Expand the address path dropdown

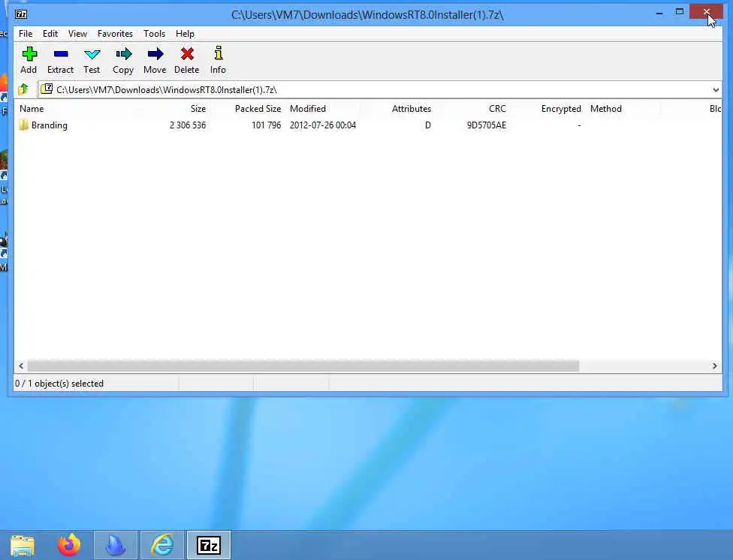point(716,90)
